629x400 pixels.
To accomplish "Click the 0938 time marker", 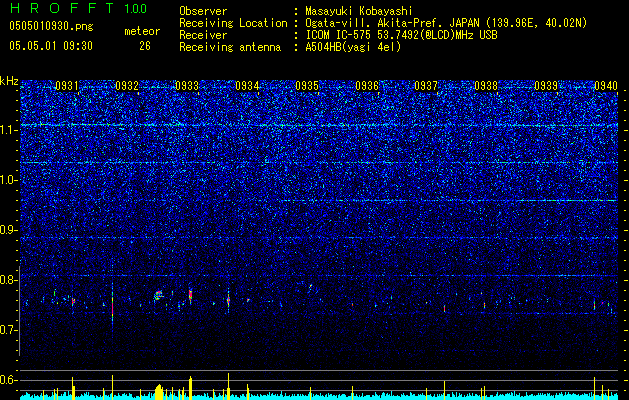I will tap(486, 86).
